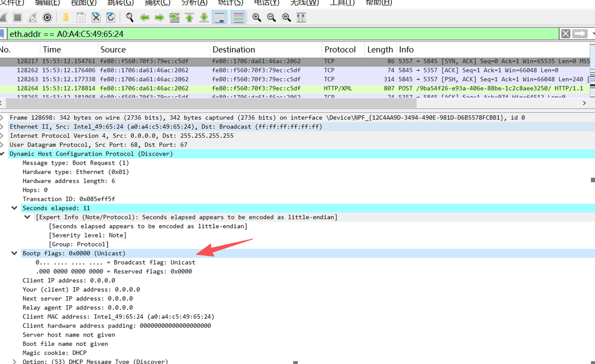Jump to the last packet icon
This screenshot has width=595, height=364.
coord(204,18)
